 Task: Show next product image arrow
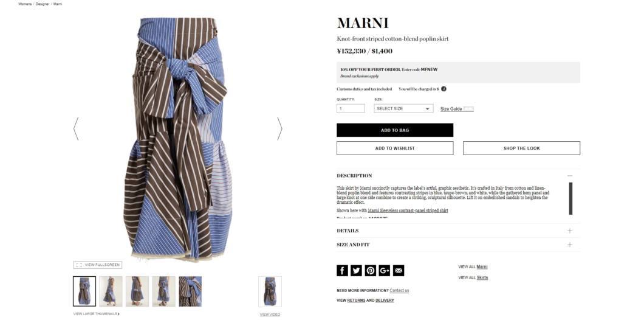coord(279,129)
